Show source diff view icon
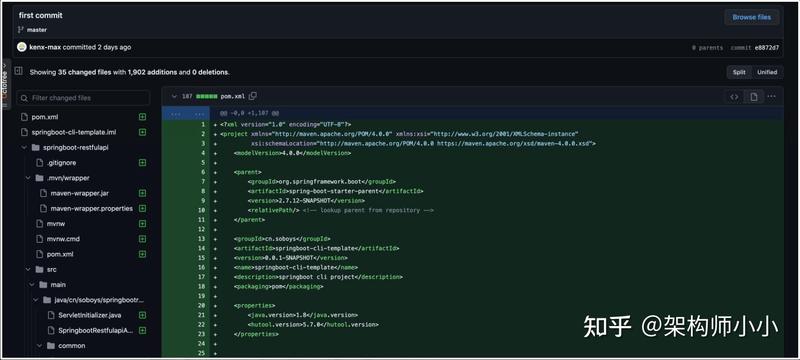 (734, 96)
